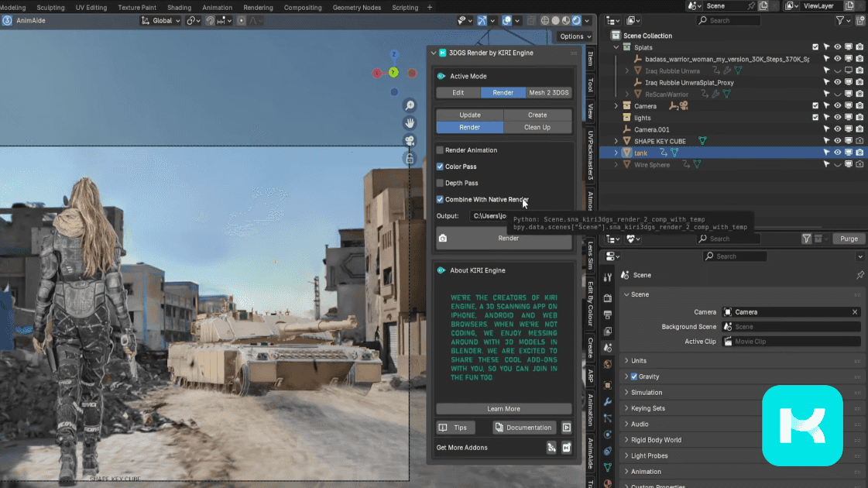The image size is (868, 488).
Task: Expand the Units panel section
Action: 639,361
